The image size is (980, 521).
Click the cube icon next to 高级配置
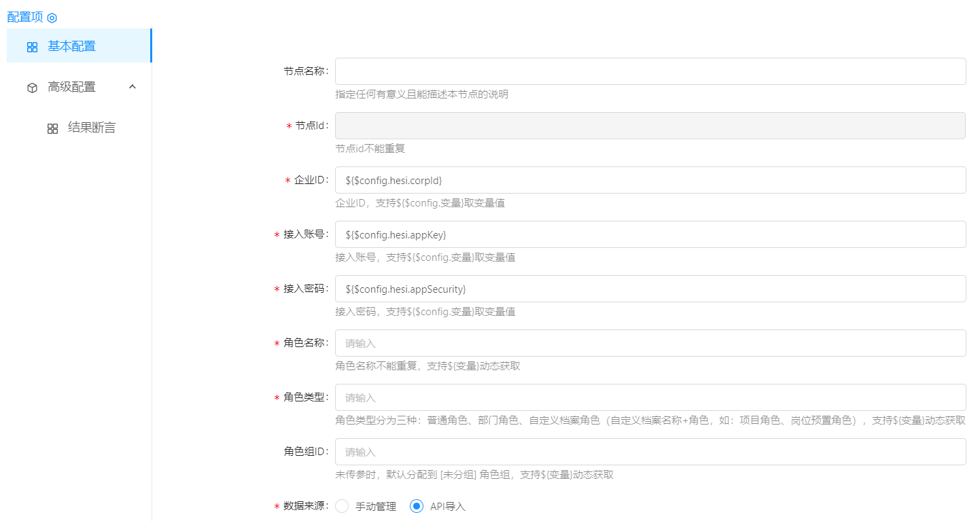32,88
